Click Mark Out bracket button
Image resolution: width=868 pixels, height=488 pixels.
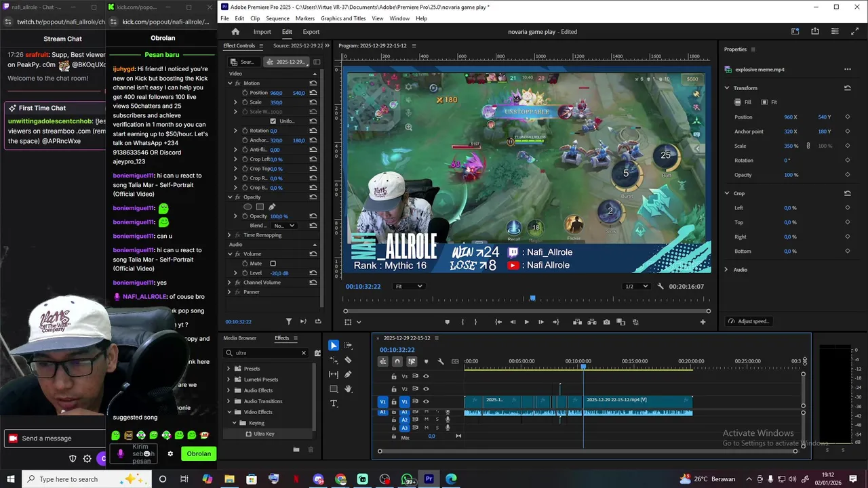click(x=475, y=322)
